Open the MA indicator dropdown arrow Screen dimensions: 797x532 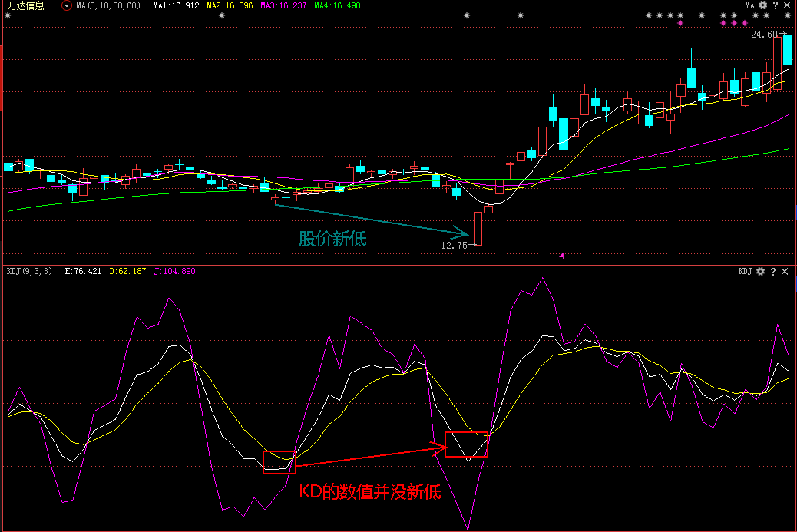point(67,5)
